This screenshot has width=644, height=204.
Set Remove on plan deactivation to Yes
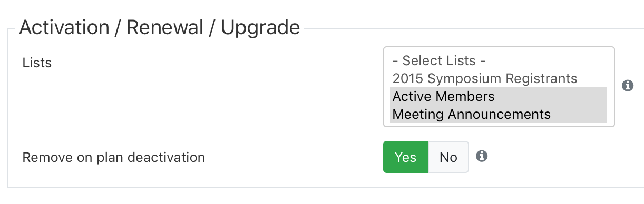click(x=405, y=157)
